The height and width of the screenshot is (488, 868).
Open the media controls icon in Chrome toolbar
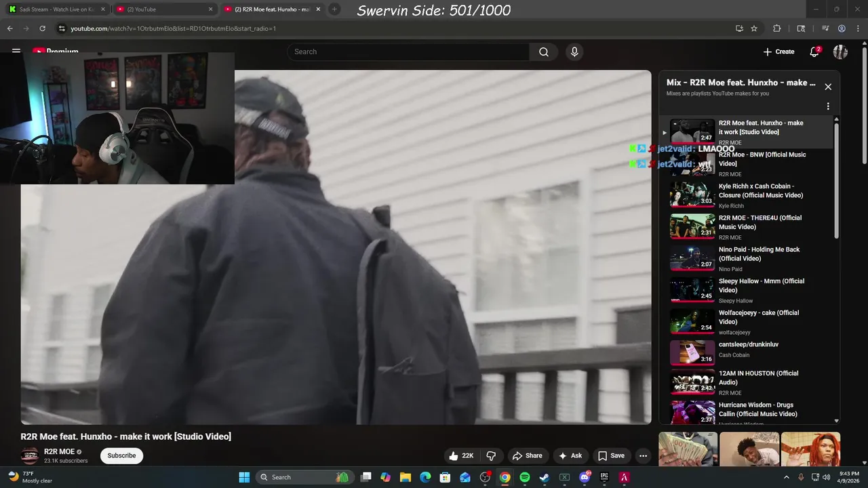[825, 28]
